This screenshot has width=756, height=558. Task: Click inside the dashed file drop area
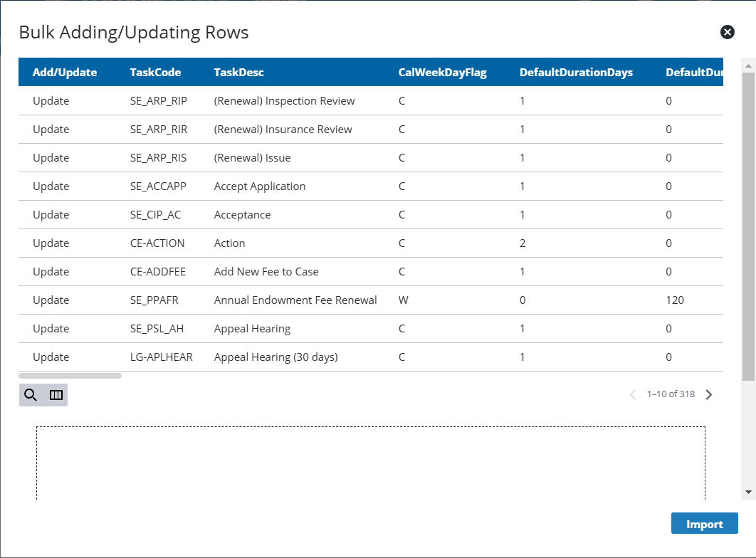tap(370, 463)
